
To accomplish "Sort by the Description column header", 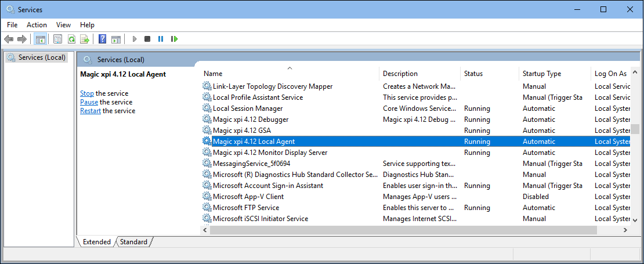I will tap(419, 74).
